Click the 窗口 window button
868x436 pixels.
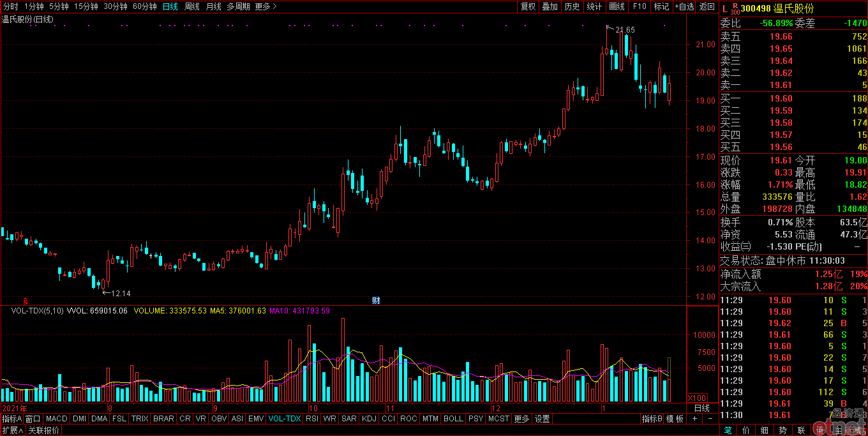coord(33,419)
